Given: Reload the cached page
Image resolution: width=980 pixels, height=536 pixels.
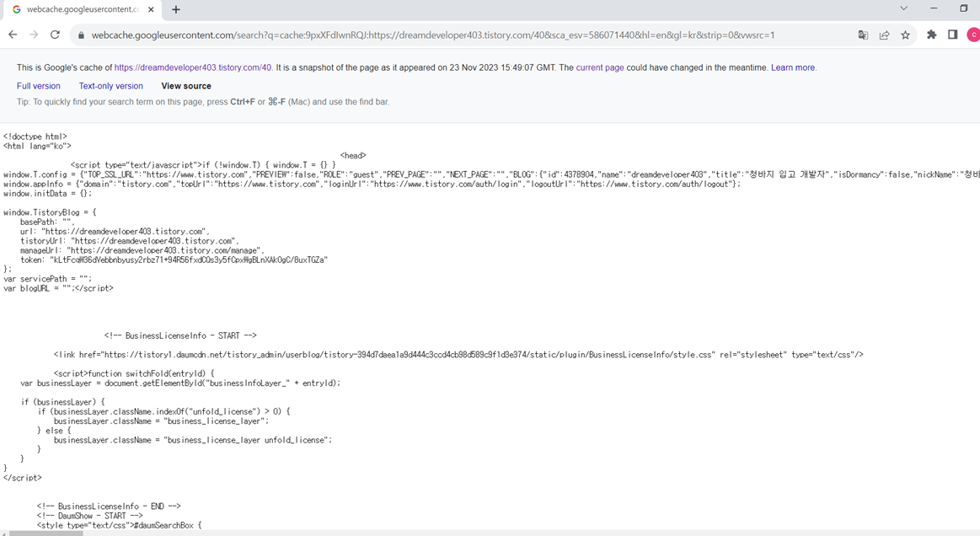Looking at the screenshot, I should click(55, 35).
